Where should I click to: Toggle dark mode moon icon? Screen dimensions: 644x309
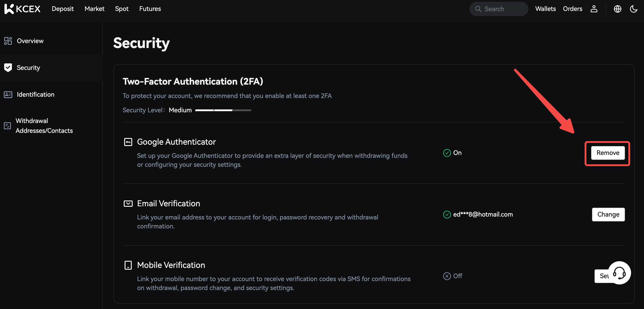pos(634,9)
